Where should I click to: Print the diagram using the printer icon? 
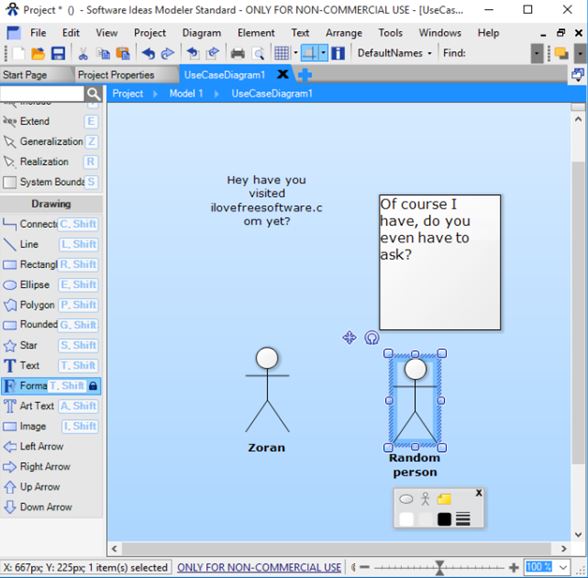[x=238, y=54]
